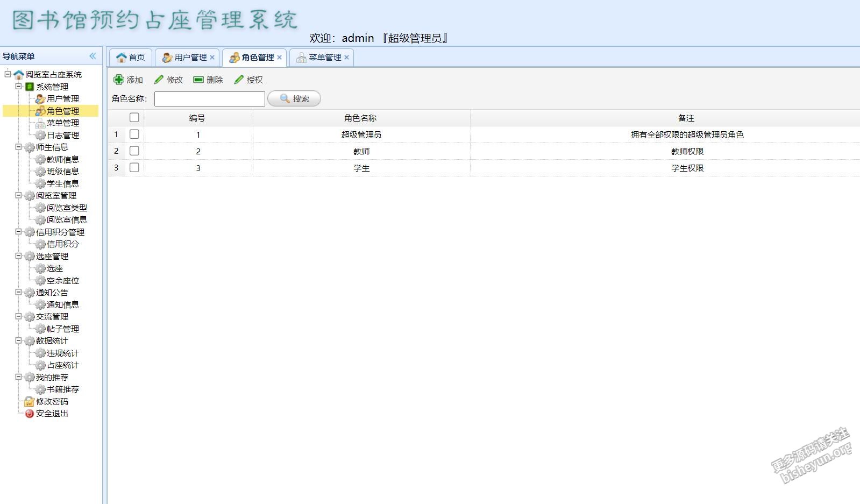Toggle the select-all checkbox in table header
The width and height of the screenshot is (860, 504).
pyautogui.click(x=134, y=117)
